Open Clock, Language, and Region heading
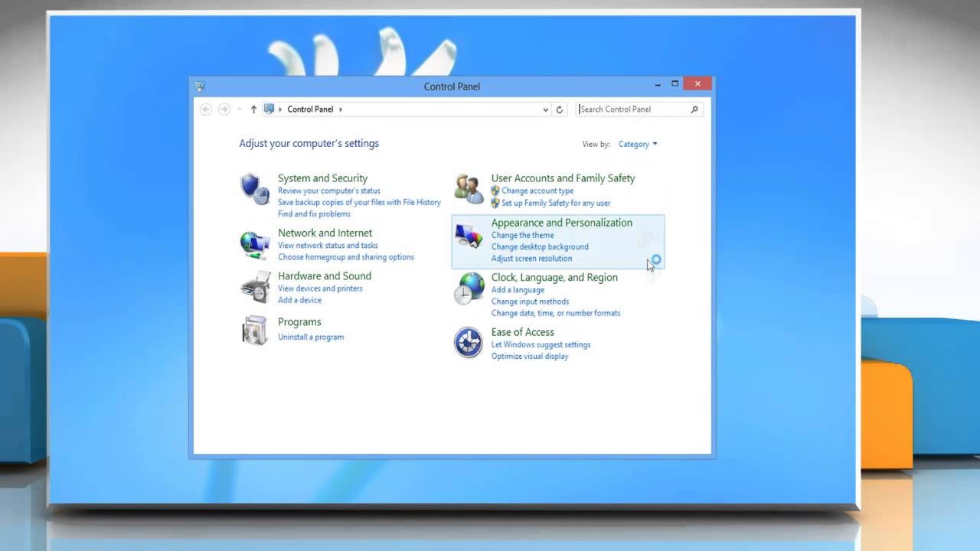 [554, 278]
